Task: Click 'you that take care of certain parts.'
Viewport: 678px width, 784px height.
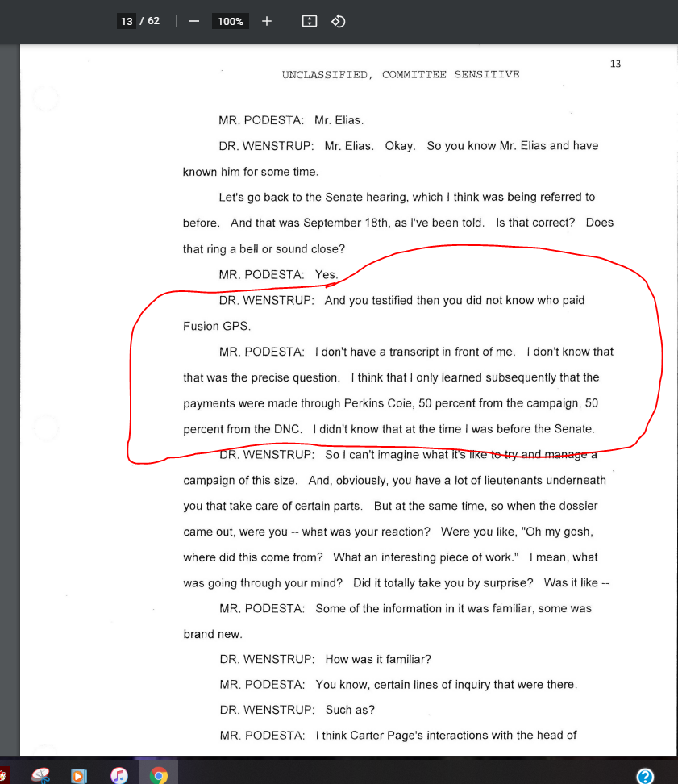Action: [272, 506]
